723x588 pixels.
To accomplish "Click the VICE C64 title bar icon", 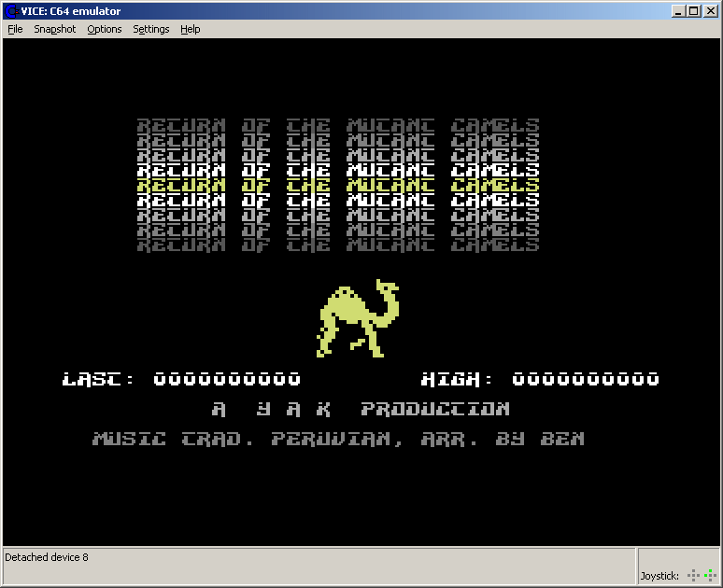I will click(11, 11).
